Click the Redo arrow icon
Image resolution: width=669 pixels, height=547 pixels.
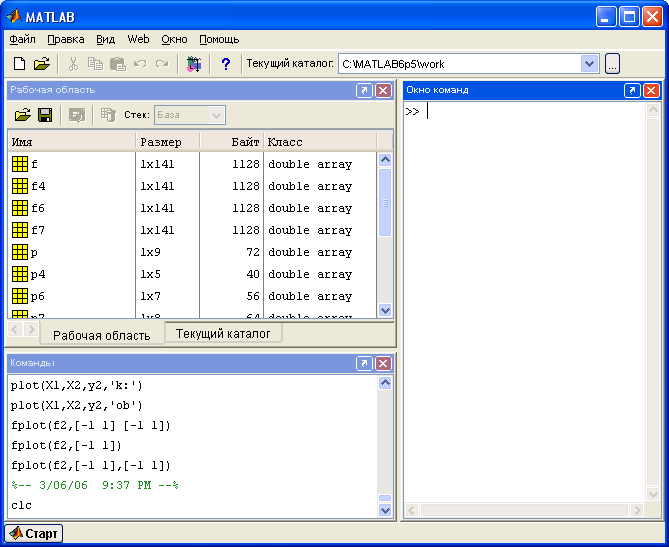pyautogui.click(x=162, y=64)
